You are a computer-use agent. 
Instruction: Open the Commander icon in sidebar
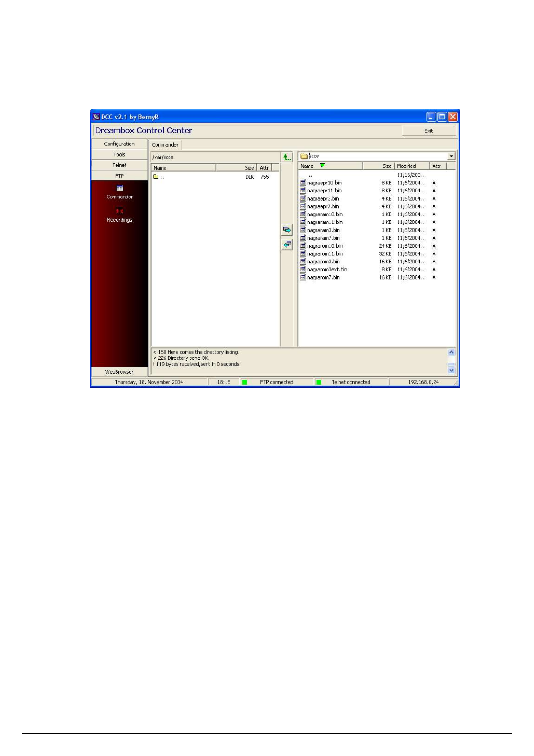120,188
